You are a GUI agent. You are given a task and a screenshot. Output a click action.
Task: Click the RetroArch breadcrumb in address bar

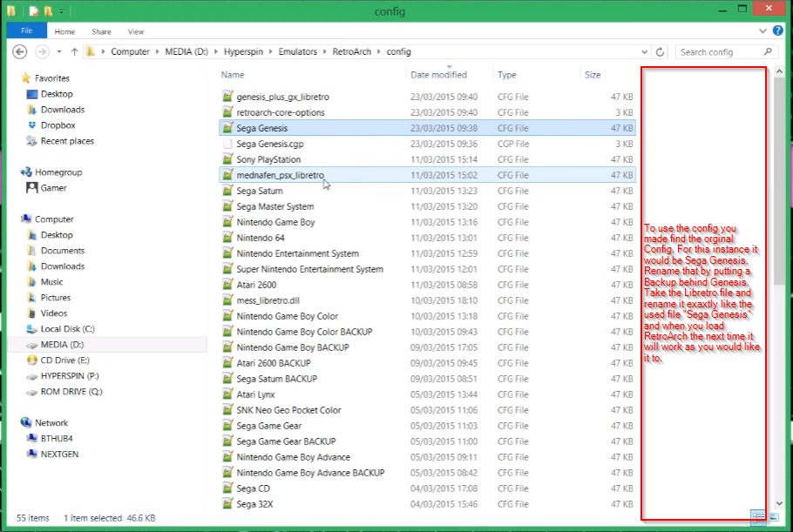click(352, 52)
